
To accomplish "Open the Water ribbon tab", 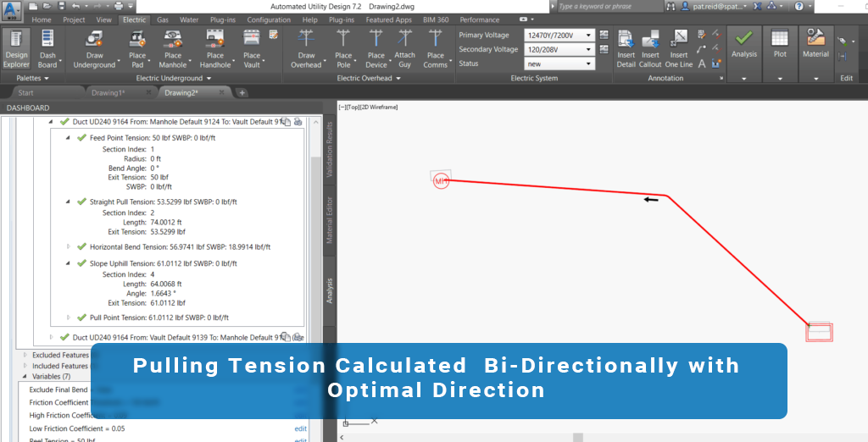I will 189,19.
